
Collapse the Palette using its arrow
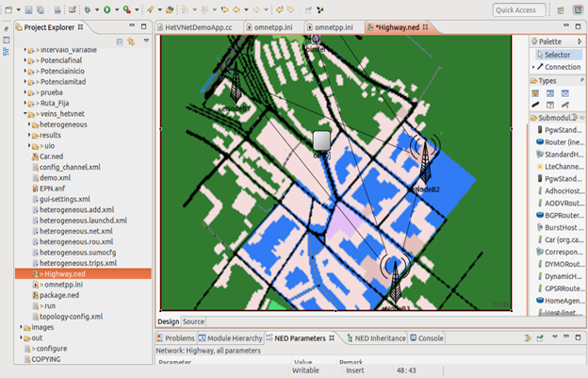(x=579, y=41)
